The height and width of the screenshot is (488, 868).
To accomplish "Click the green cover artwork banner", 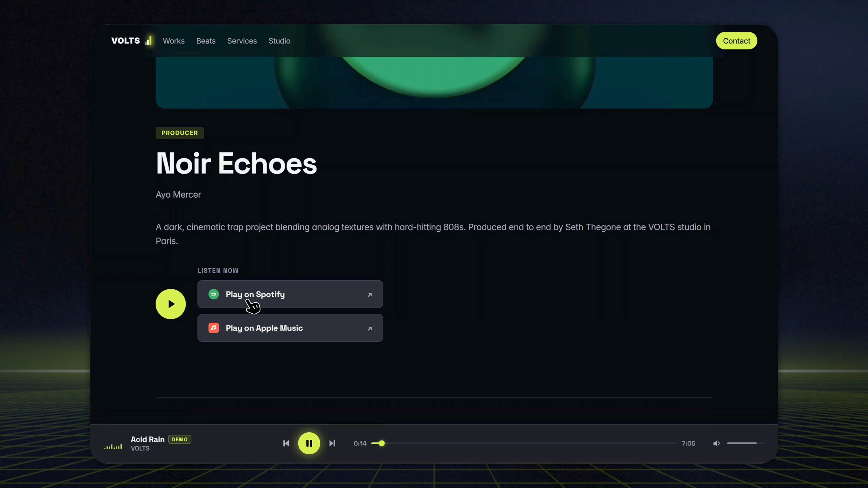I will [434, 82].
